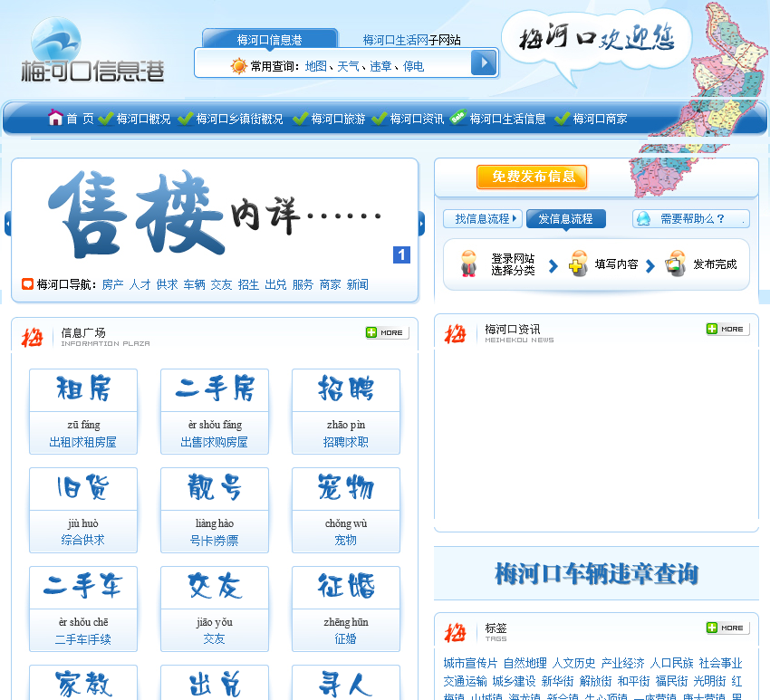
Task: Open MORE in 信息广场 section
Action: point(387,332)
